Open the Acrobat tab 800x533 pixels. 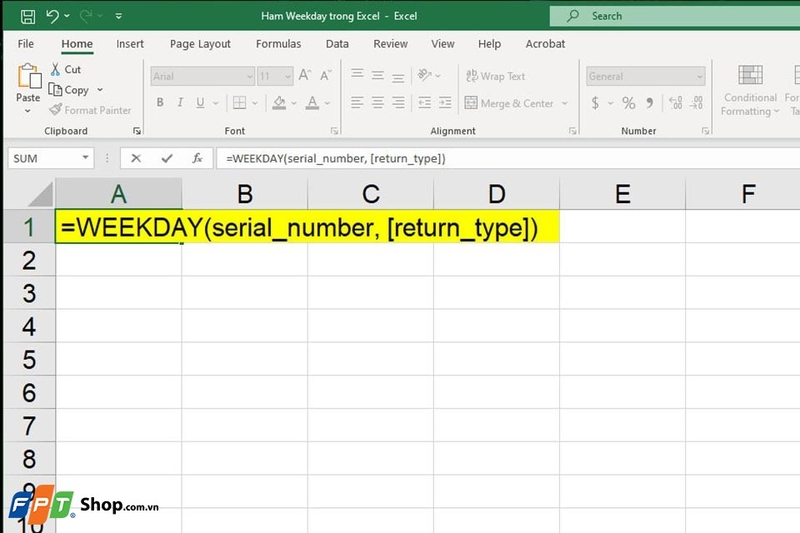[x=545, y=44]
